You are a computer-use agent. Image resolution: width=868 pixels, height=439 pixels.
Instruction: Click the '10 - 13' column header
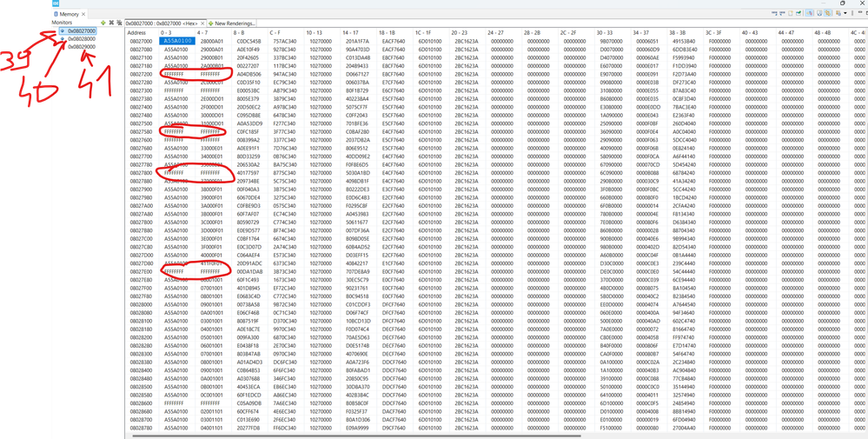click(322, 33)
